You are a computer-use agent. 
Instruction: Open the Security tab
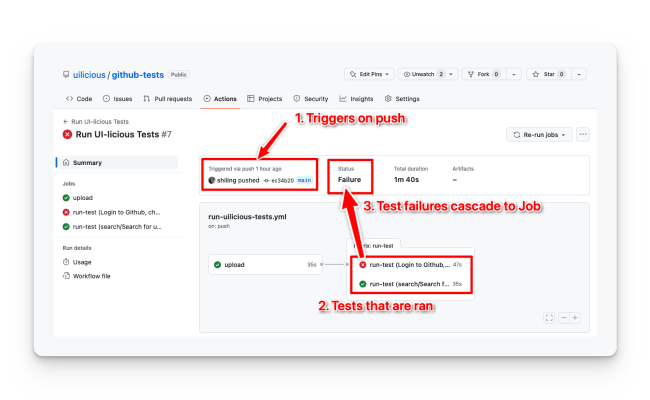point(310,99)
